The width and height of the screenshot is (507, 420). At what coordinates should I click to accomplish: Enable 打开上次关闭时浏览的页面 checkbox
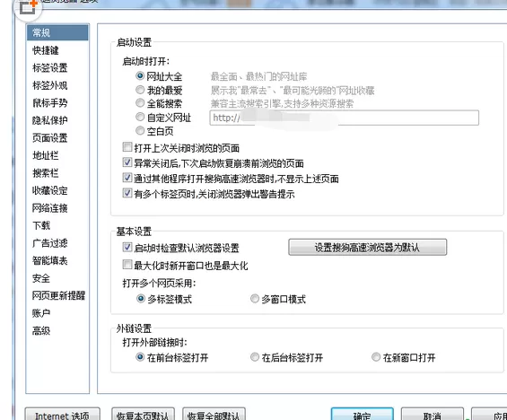pos(127,147)
